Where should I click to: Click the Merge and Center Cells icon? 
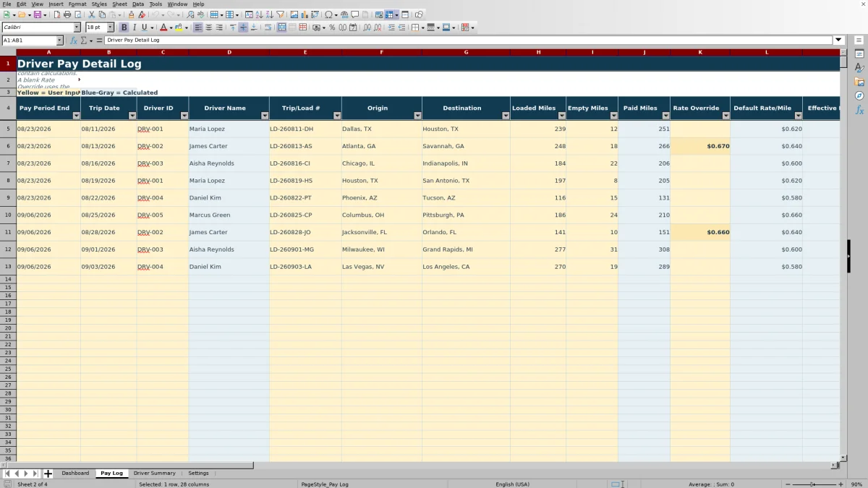[282, 27]
